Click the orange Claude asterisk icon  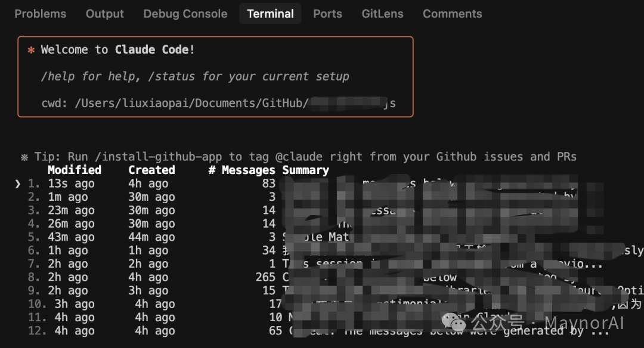(31, 50)
